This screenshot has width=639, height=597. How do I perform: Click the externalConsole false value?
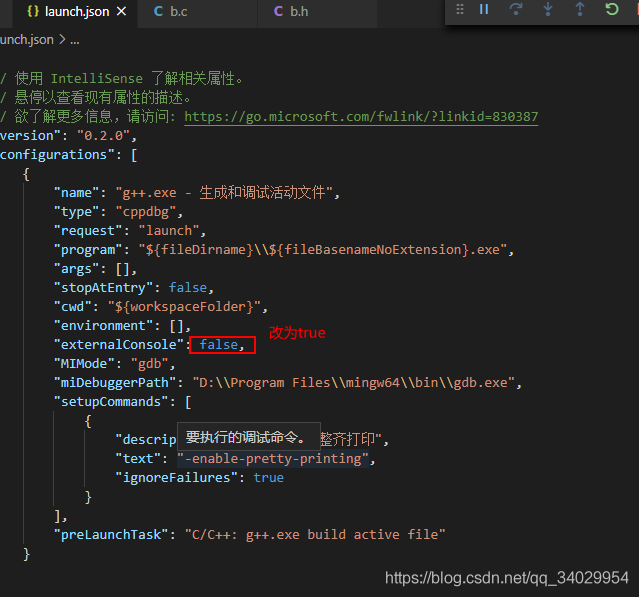(x=218, y=345)
